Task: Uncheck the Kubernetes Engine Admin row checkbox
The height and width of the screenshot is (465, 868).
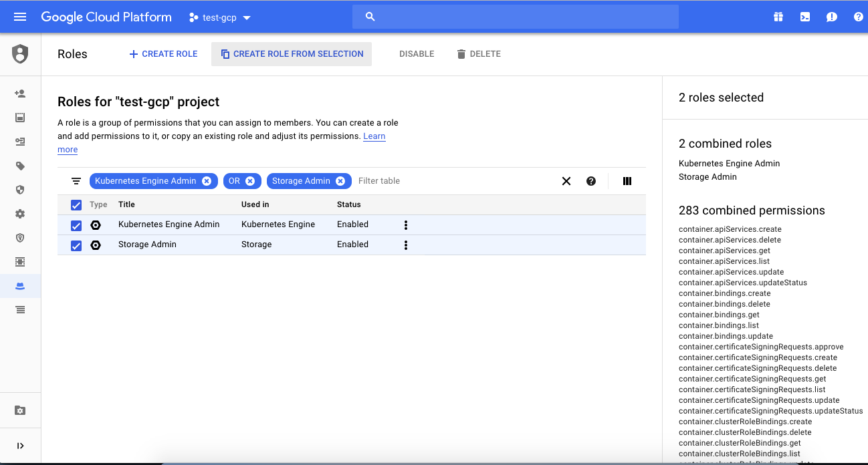Action: [x=76, y=226]
